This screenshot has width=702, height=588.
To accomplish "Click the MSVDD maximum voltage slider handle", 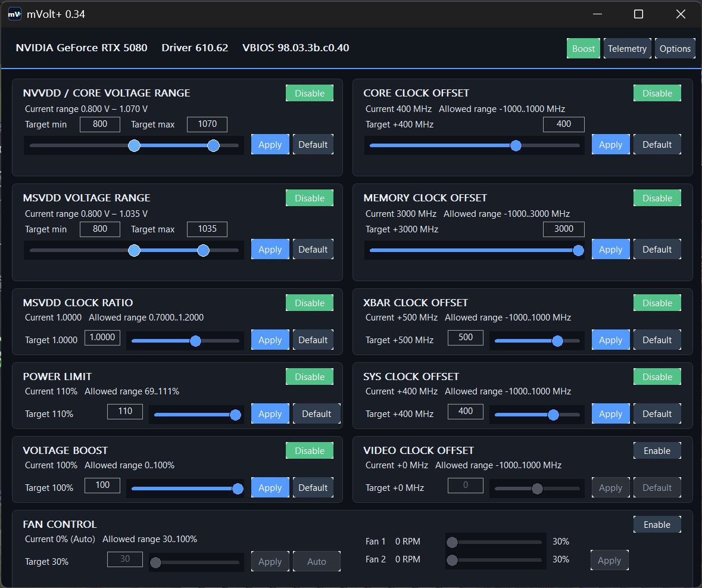I will pos(203,250).
